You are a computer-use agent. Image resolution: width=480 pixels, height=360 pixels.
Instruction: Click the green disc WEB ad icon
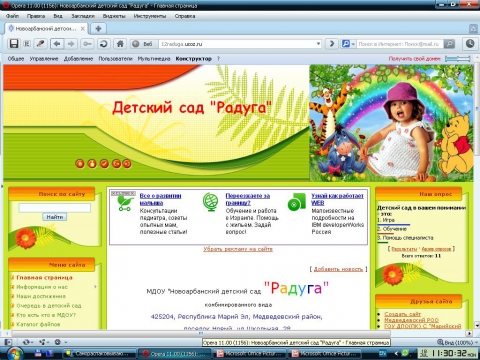[x=296, y=202]
